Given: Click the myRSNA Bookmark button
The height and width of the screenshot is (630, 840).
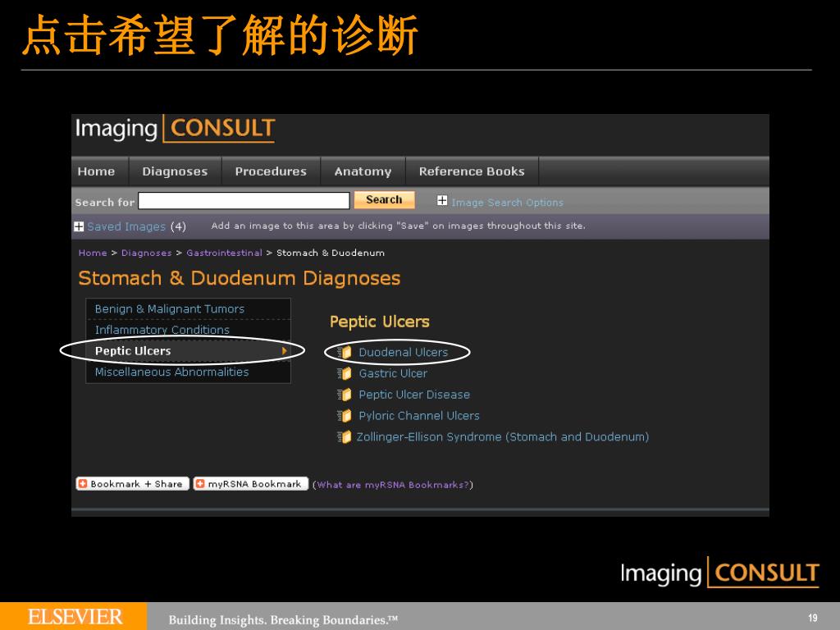Looking at the screenshot, I should [251, 484].
